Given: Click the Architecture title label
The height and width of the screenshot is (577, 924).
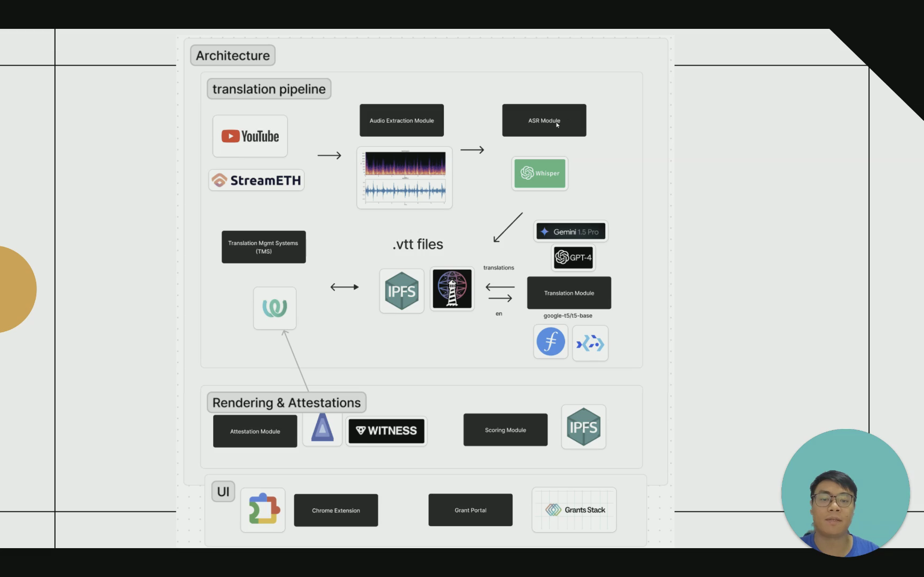Looking at the screenshot, I should pyautogui.click(x=233, y=56).
